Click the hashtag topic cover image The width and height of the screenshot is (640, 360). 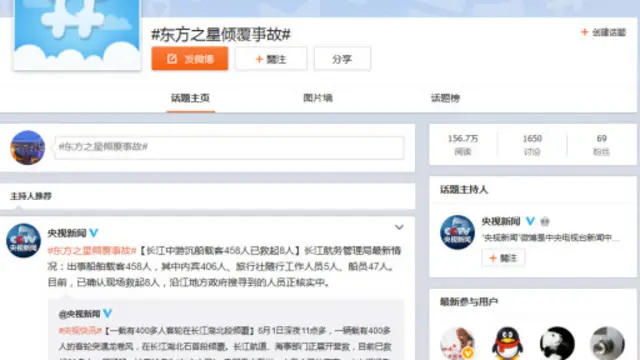77,35
